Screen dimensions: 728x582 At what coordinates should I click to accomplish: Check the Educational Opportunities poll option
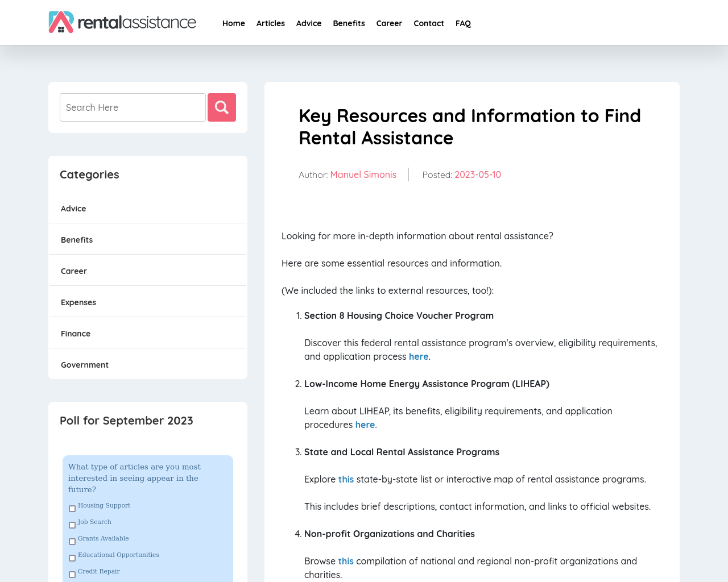click(x=72, y=558)
